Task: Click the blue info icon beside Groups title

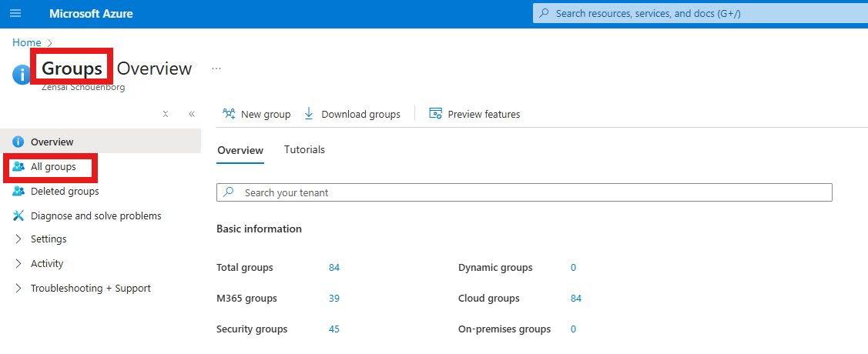Action: click(21, 75)
